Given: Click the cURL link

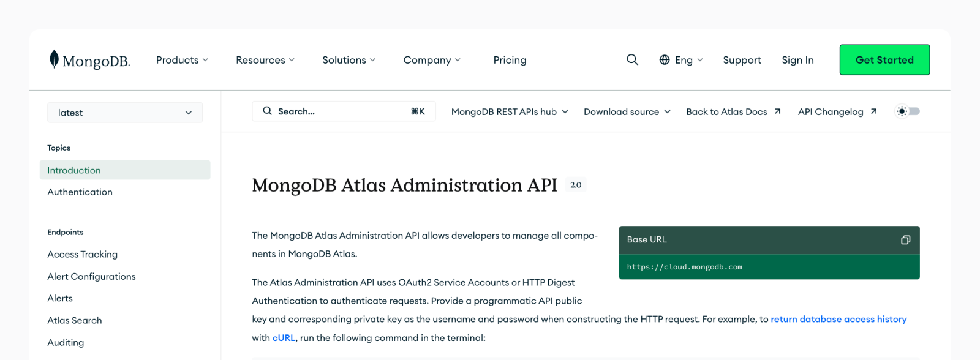Looking at the screenshot, I should pyautogui.click(x=284, y=338).
